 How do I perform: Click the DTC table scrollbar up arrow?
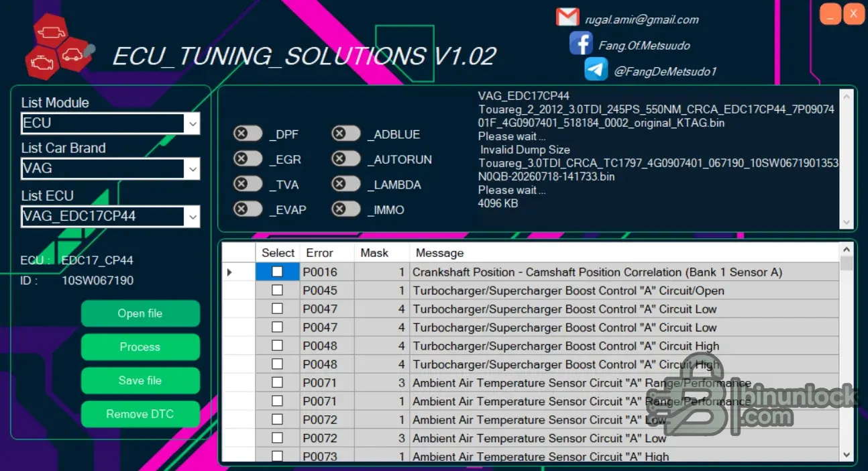847,250
